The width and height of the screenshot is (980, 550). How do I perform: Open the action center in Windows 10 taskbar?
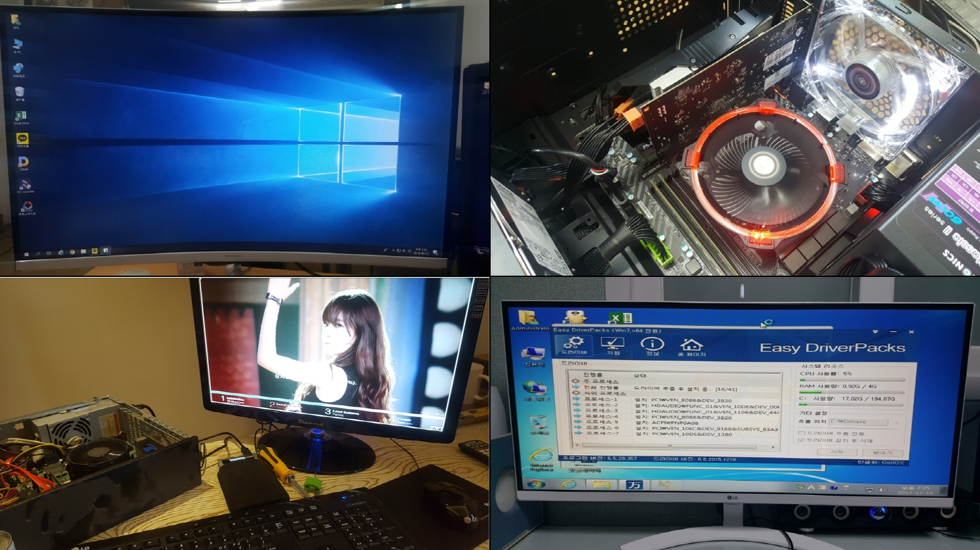pos(436,252)
